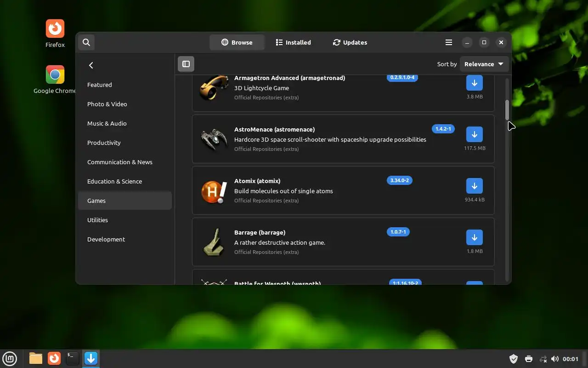Close the software manager window
The width and height of the screenshot is (588, 368).
(501, 42)
